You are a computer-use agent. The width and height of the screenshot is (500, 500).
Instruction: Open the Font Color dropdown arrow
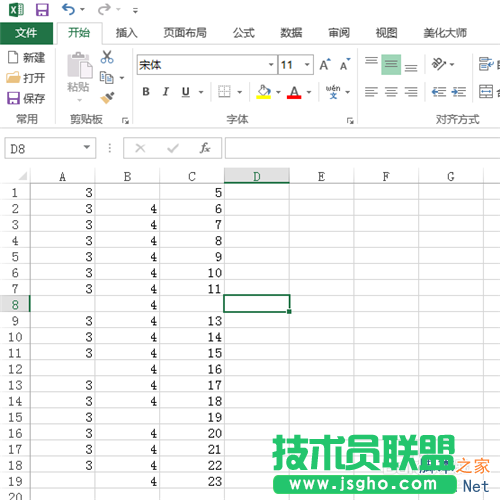coord(309,92)
